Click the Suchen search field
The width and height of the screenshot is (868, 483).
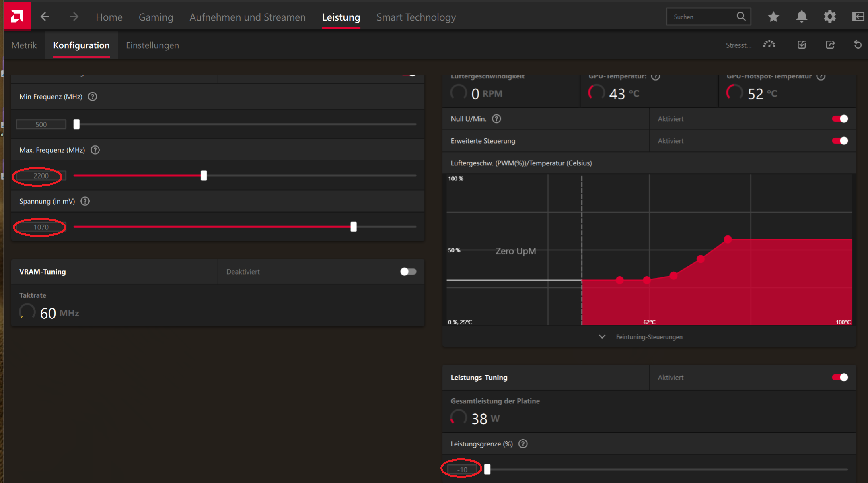(x=702, y=17)
